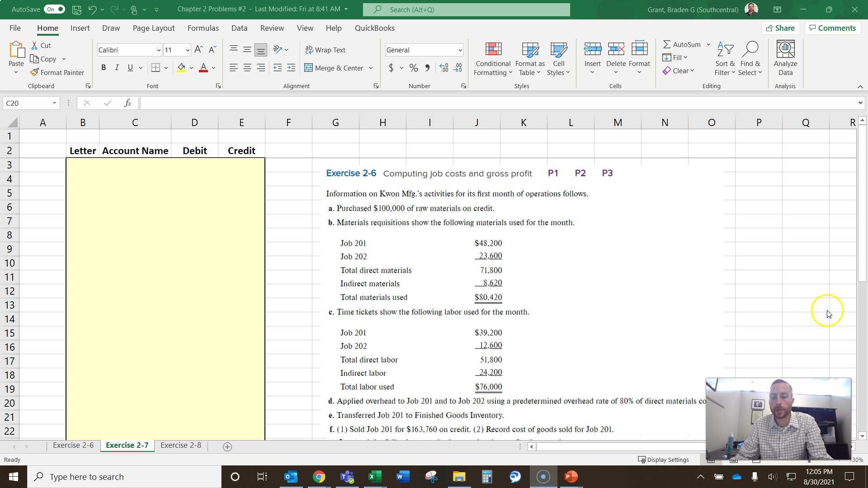Toggle italic formatting

116,67
